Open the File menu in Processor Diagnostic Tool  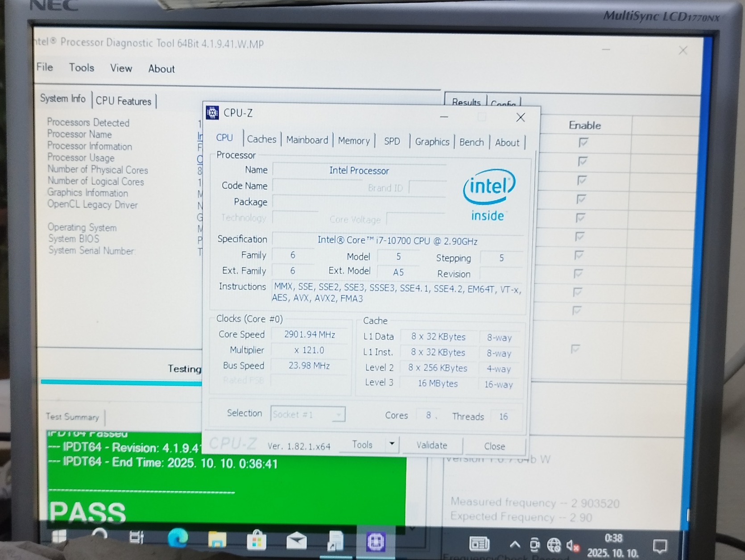coord(45,67)
